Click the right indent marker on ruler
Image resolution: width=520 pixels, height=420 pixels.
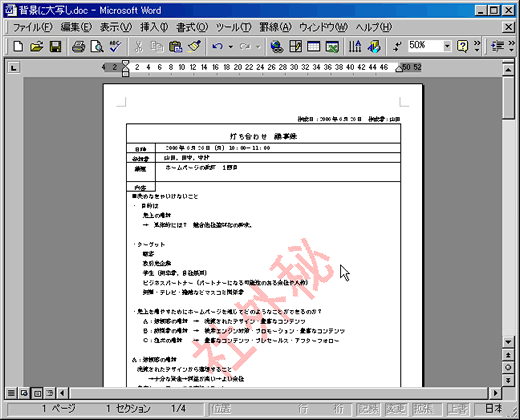pos(399,69)
